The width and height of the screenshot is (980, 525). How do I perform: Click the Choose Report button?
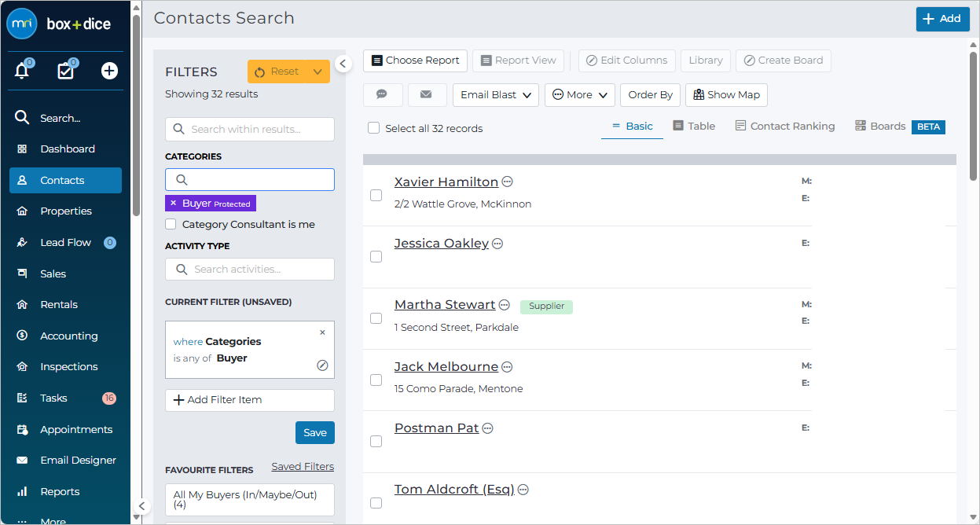(416, 61)
